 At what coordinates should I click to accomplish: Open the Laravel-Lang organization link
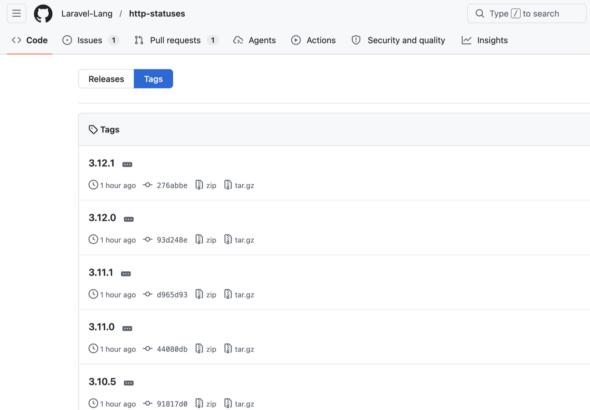87,14
